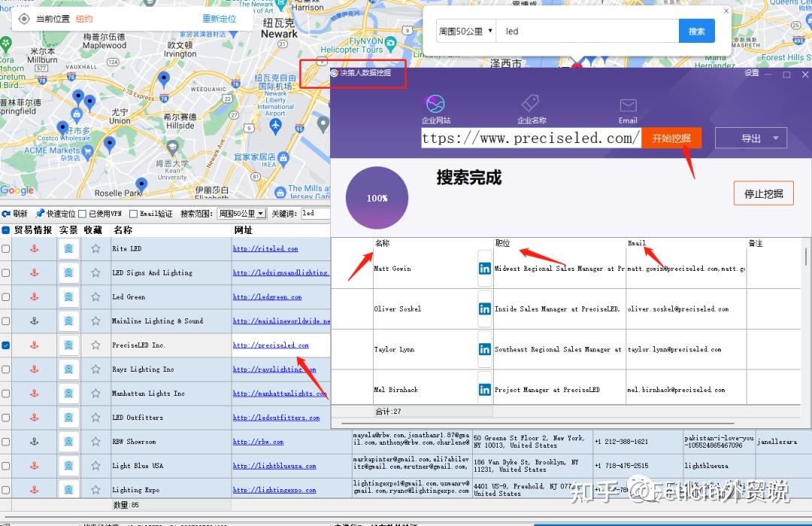Check the Rayz Lighting Inc row checkbox
The height and width of the screenshot is (526, 812).
click(x=6, y=369)
